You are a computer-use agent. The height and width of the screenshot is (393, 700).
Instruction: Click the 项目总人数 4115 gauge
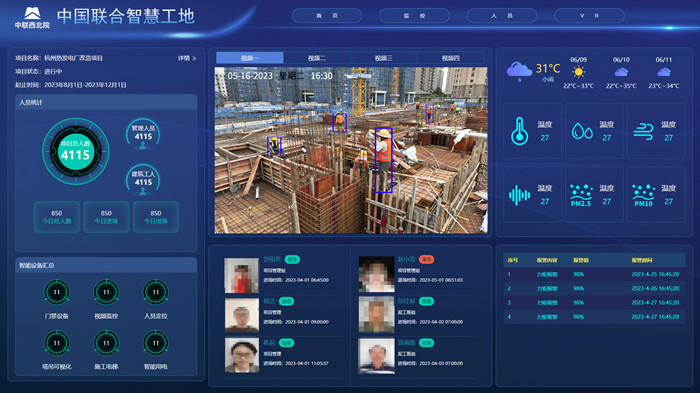pyautogui.click(x=75, y=151)
